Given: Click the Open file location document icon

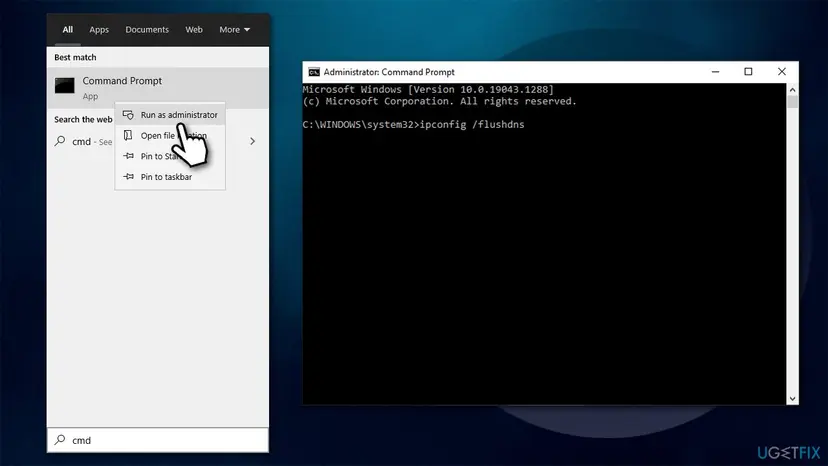Looking at the screenshot, I should click(128, 135).
